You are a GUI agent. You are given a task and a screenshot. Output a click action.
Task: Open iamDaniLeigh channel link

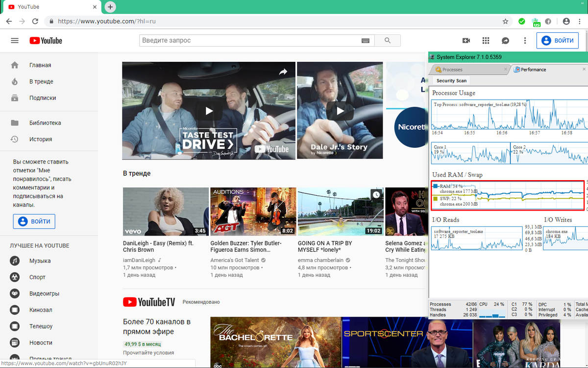(x=139, y=260)
